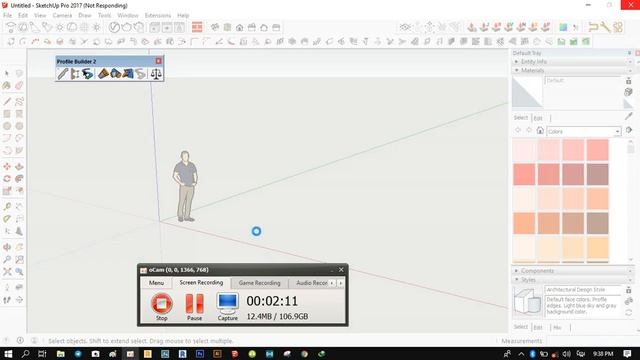The width and height of the screenshot is (640, 360).
Task: Select the Orbit tool
Action: [7, 247]
